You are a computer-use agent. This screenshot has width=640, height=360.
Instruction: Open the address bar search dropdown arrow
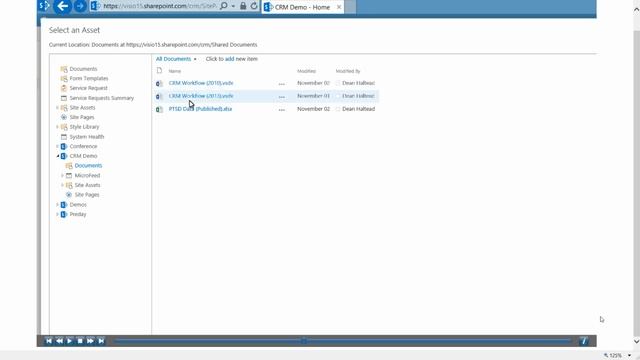(x=233, y=6)
